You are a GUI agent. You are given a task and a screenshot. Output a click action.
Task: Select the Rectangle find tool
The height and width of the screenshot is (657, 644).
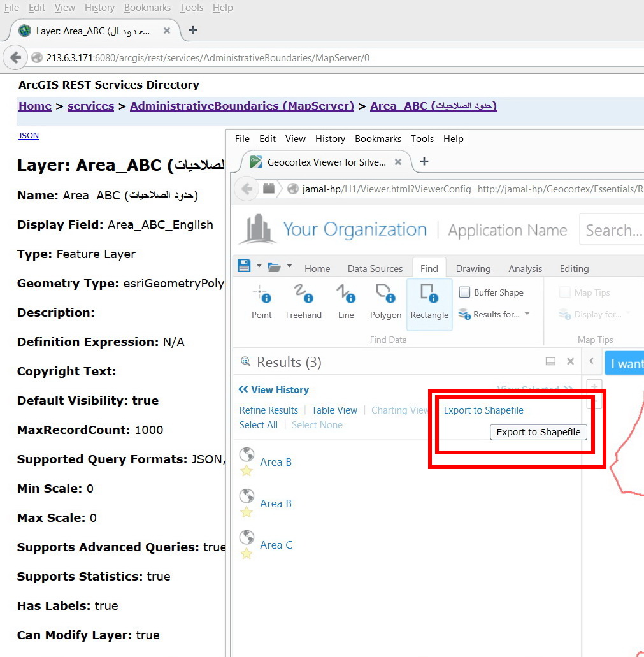click(x=429, y=304)
